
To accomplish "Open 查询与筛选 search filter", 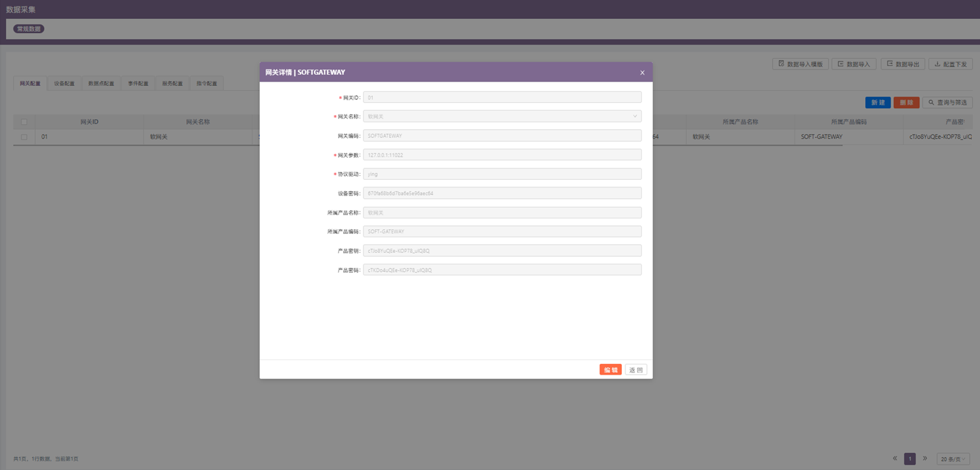I will pos(948,103).
